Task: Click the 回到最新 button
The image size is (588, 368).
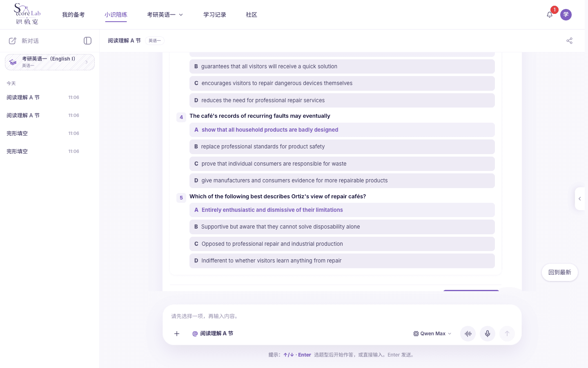Action: click(560, 272)
